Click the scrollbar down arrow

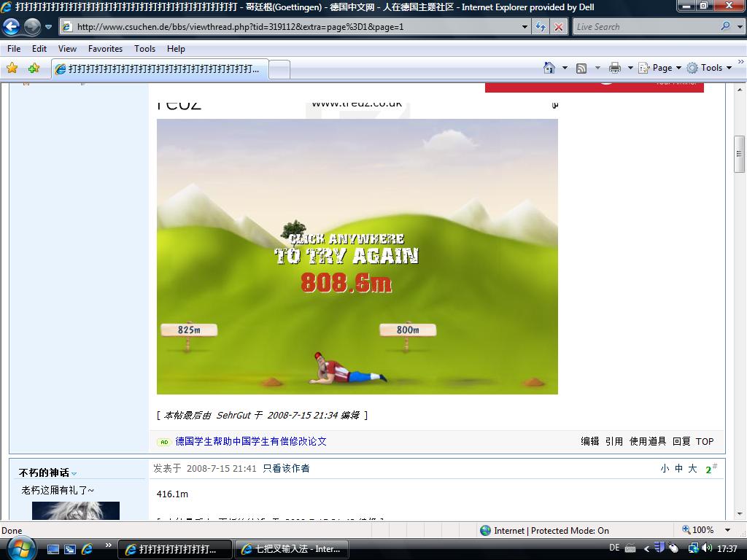740,514
